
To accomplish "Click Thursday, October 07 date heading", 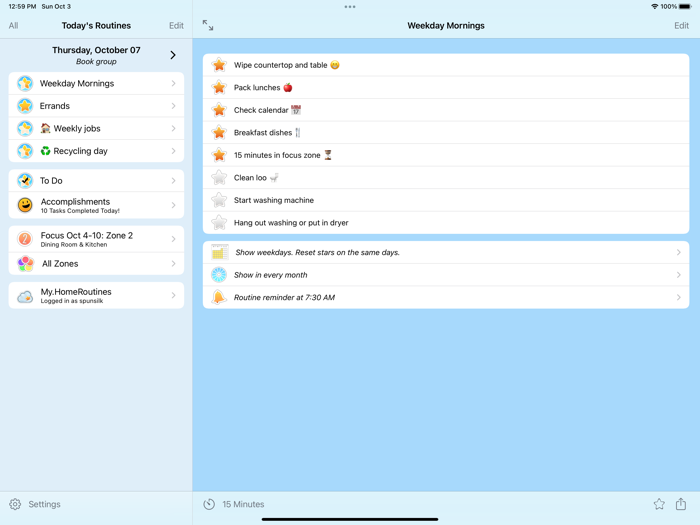I will click(96, 50).
